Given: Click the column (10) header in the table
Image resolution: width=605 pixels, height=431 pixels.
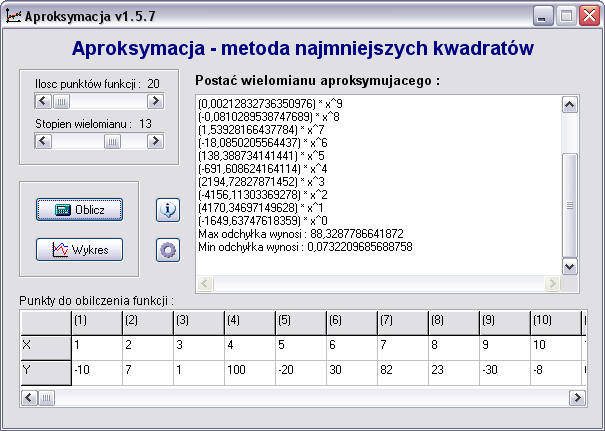Looking at the screenshot, I should (555, 320).
